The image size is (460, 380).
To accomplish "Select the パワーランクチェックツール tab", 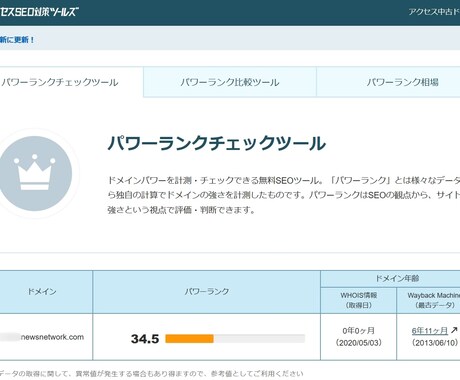I will 71,82.
